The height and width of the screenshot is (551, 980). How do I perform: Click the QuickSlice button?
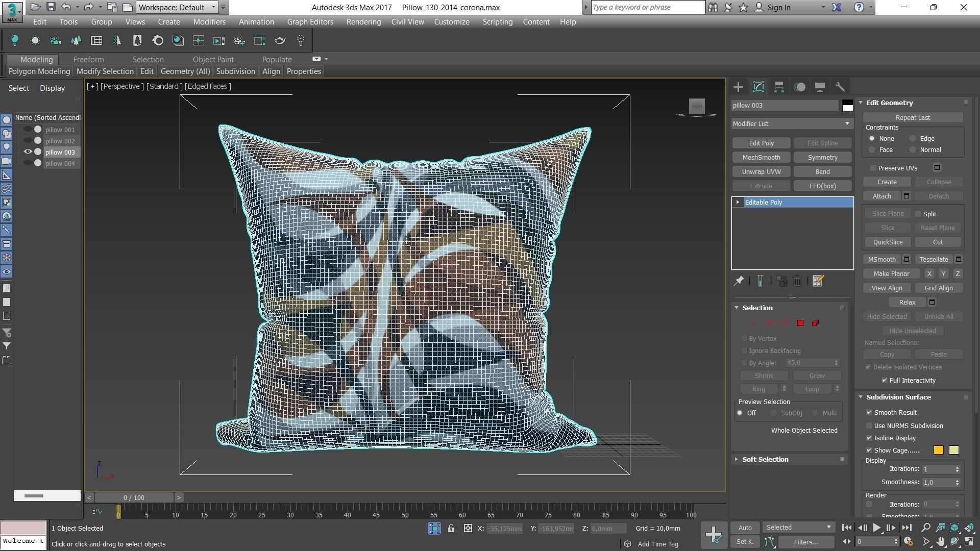[888, 242]
